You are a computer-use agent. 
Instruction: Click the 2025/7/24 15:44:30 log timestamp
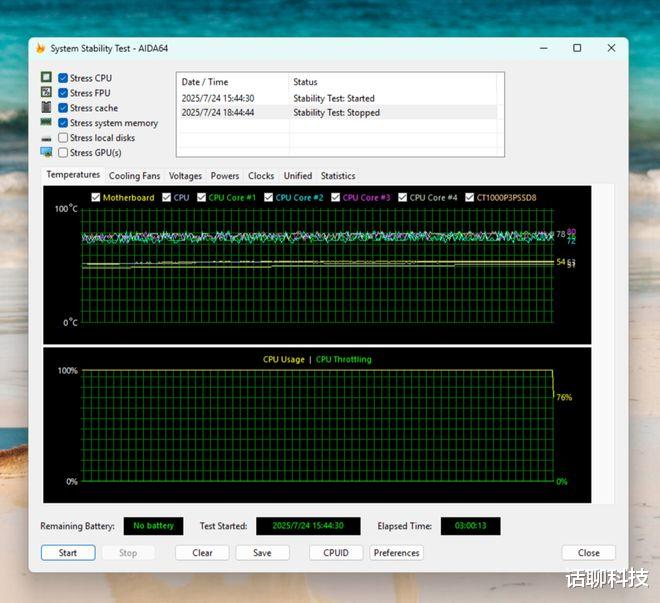pos(218,98)
